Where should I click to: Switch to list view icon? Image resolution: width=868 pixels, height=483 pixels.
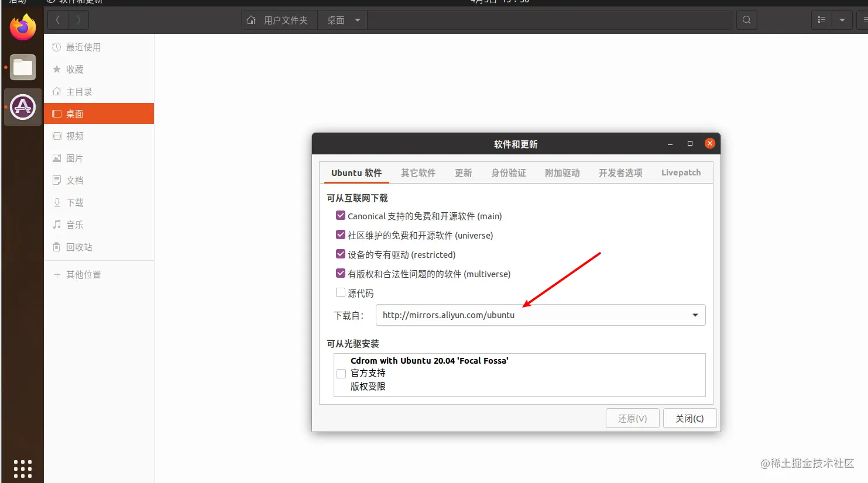click(822, 20)
